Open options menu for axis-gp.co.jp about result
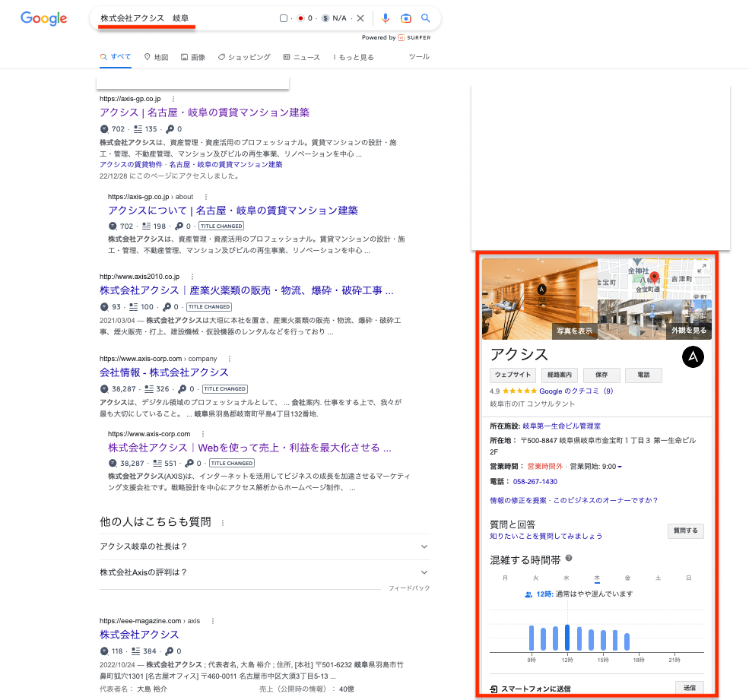This screenshot has height=700, width=749. [206, 197]
